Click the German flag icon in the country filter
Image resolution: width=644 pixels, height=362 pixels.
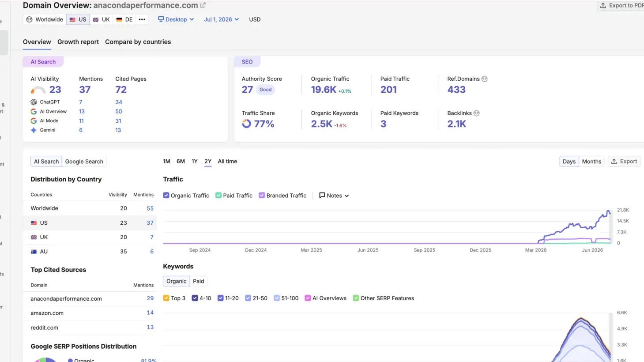119,19
